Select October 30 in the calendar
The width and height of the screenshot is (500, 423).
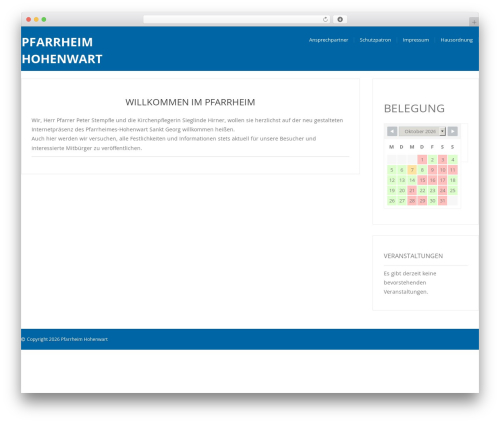coord(432,201)
